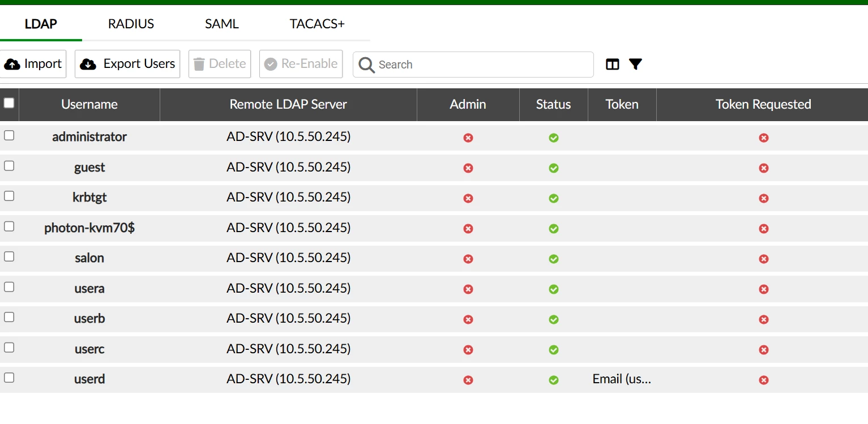Viewport: 868px width, 424px height.
Task: Switch to the TACACS+ tab
Action: [317, 24]
